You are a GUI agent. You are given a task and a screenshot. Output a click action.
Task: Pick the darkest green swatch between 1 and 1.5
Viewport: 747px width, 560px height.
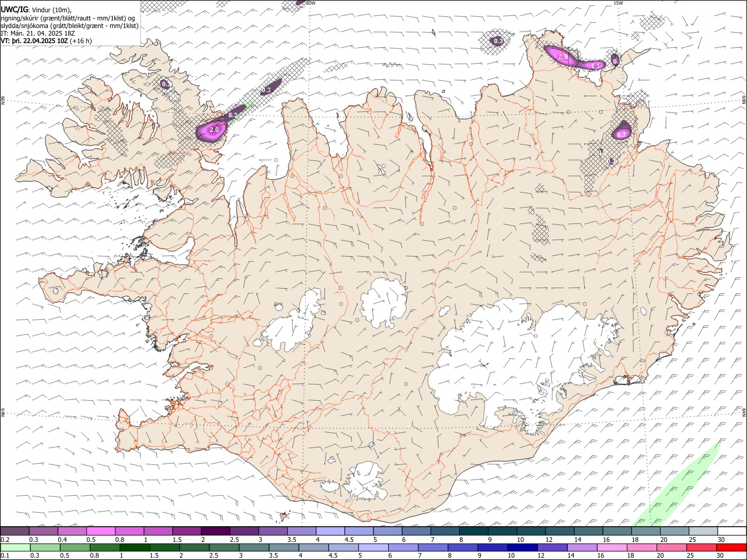[x=135, y=547]
